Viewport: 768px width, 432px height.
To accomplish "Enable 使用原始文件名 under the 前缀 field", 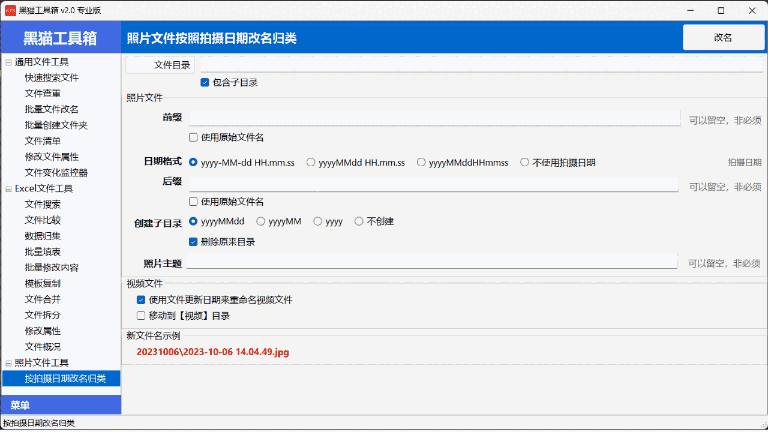I will (x=193, y=137).
